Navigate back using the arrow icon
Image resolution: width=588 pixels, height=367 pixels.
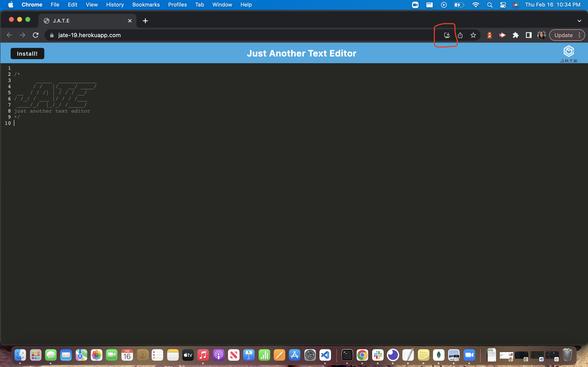point(9,35)
